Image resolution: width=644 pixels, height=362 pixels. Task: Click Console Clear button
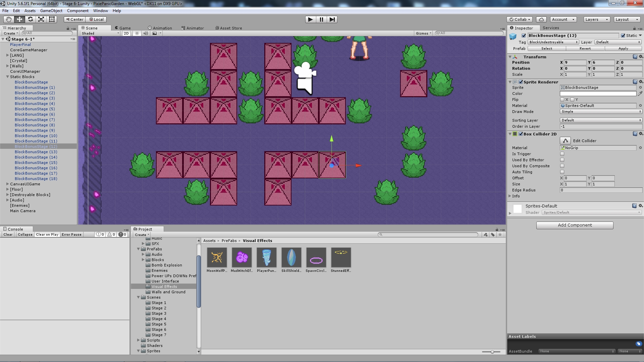(x=8, y=235)
